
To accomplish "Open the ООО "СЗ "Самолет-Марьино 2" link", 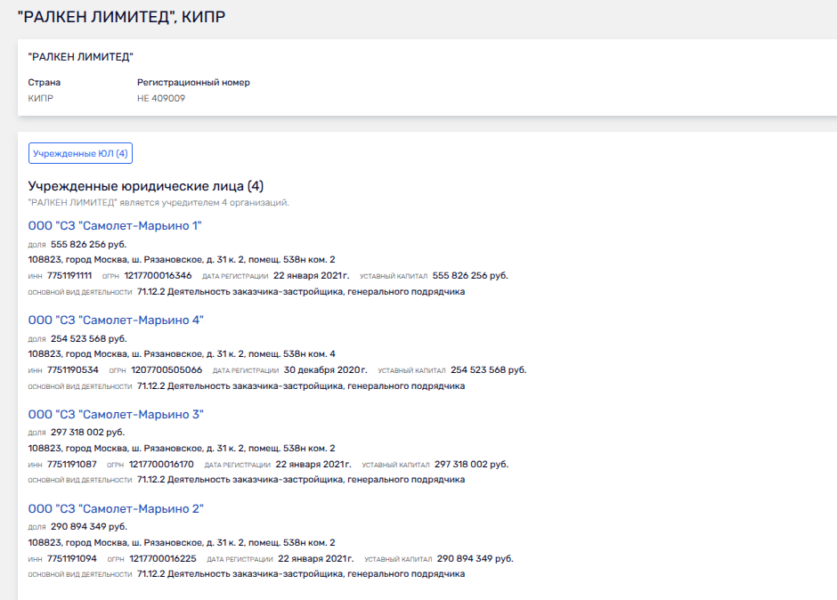I will 115,509.
